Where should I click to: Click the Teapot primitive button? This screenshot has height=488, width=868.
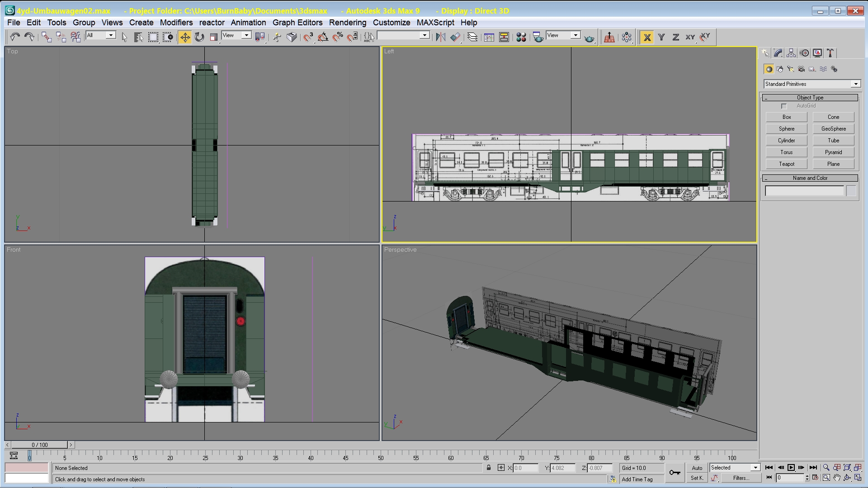pos(786,164)
